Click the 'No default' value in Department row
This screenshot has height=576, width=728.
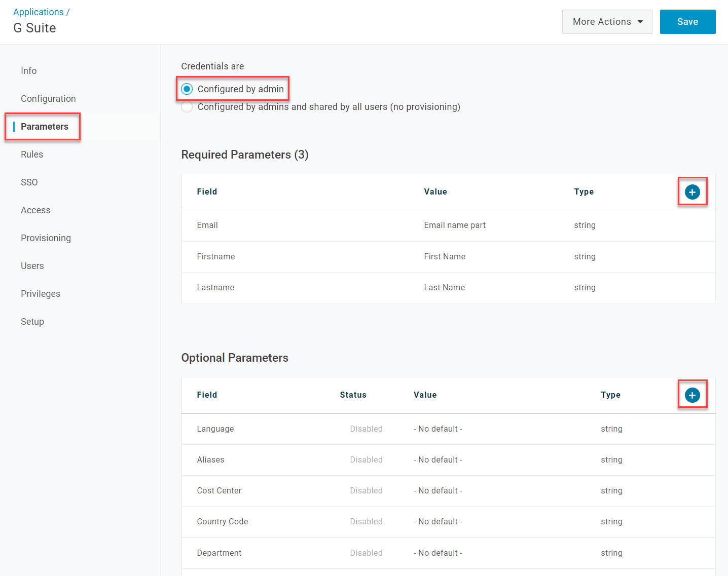[438, 553]
